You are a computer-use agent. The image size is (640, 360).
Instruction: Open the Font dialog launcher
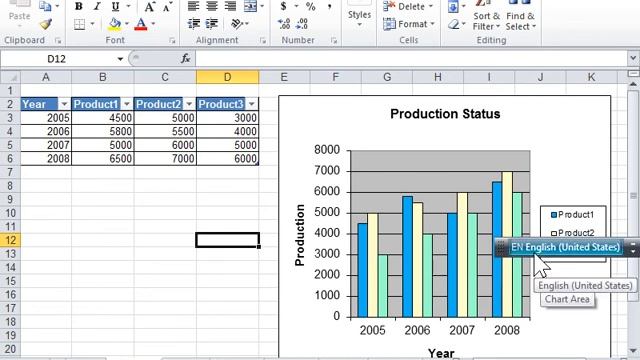[x=172, y=40]
